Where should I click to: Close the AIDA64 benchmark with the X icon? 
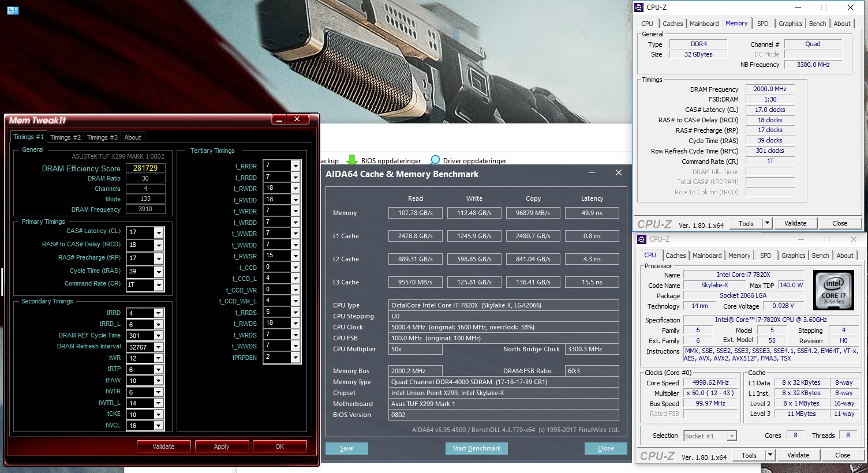[618, 172]
